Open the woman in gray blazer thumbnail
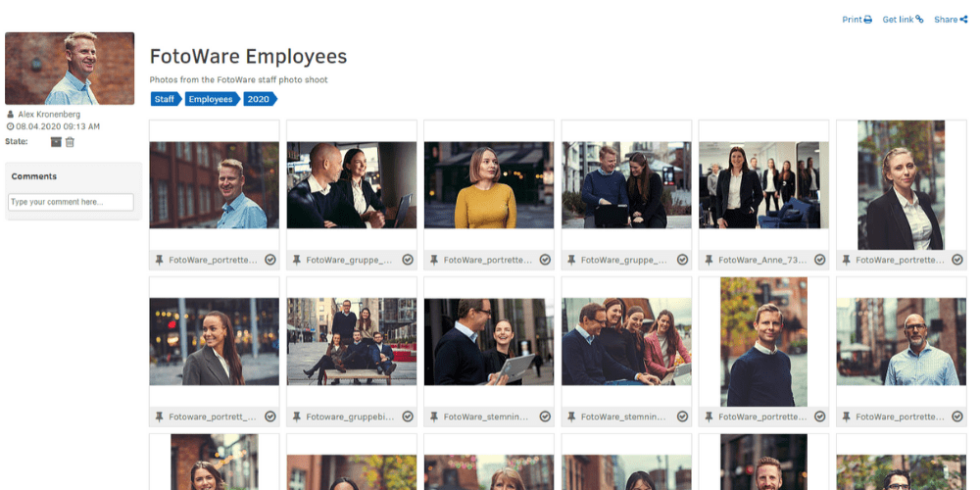980x490 pixels. point(214,342)
